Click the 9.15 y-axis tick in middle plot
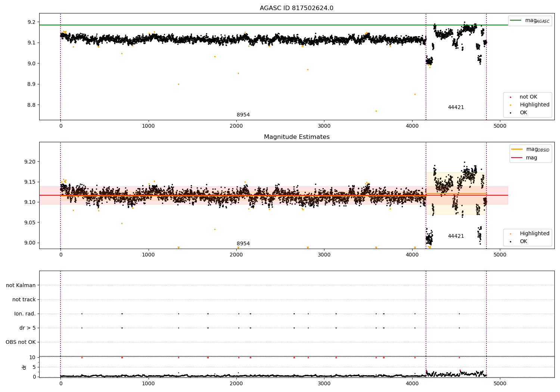The width and height of the screenshot is (560, 392). (x=30, y=182)
